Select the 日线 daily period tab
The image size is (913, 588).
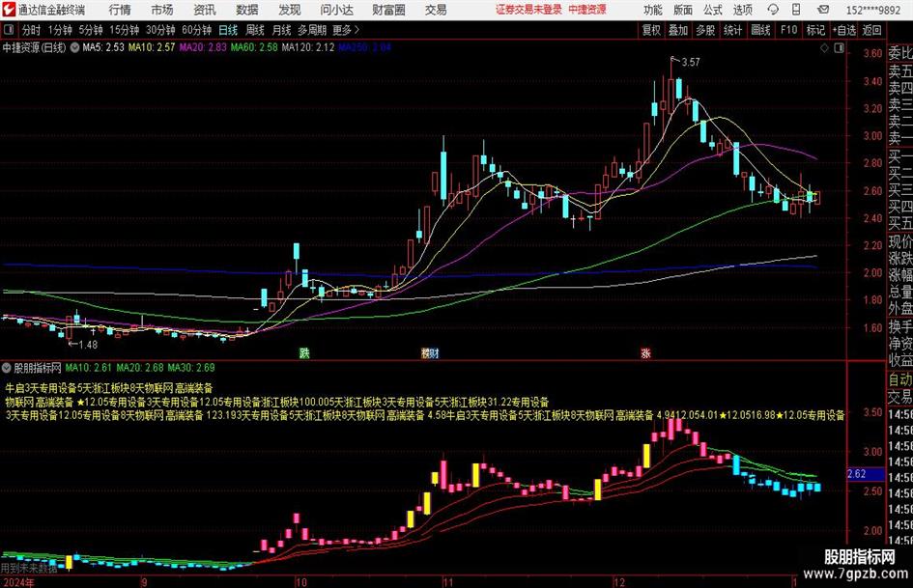(228, 30)
